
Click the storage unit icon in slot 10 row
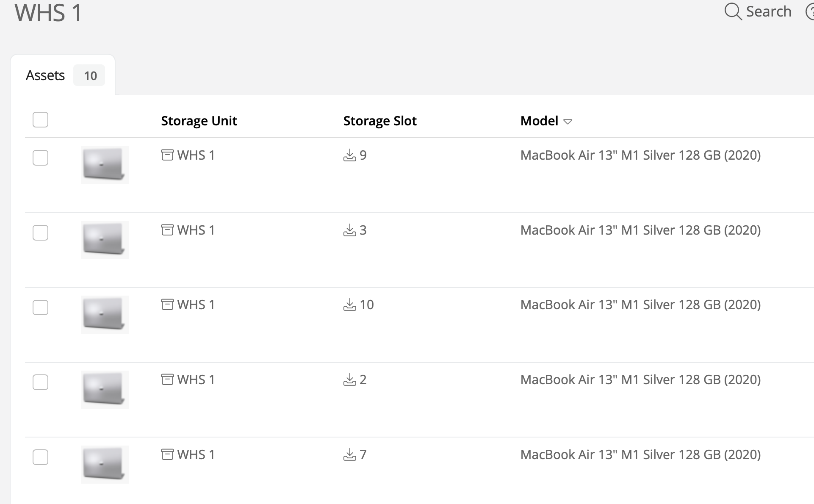coord(167,305)
